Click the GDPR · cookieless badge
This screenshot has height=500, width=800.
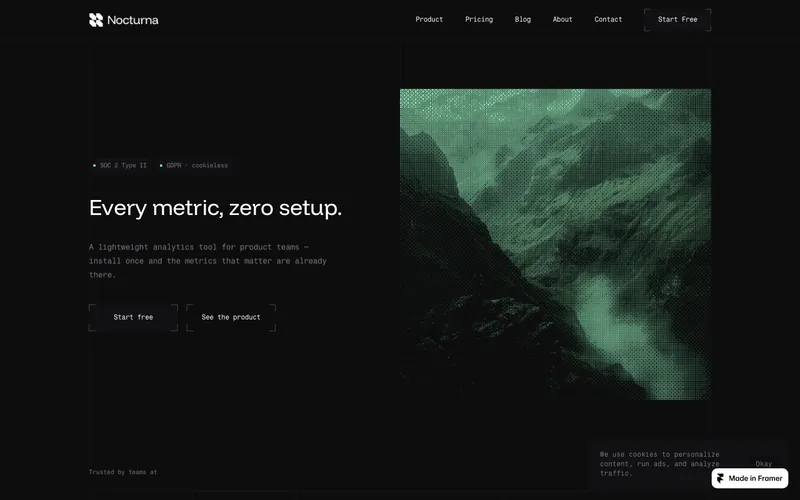point(194,165)
